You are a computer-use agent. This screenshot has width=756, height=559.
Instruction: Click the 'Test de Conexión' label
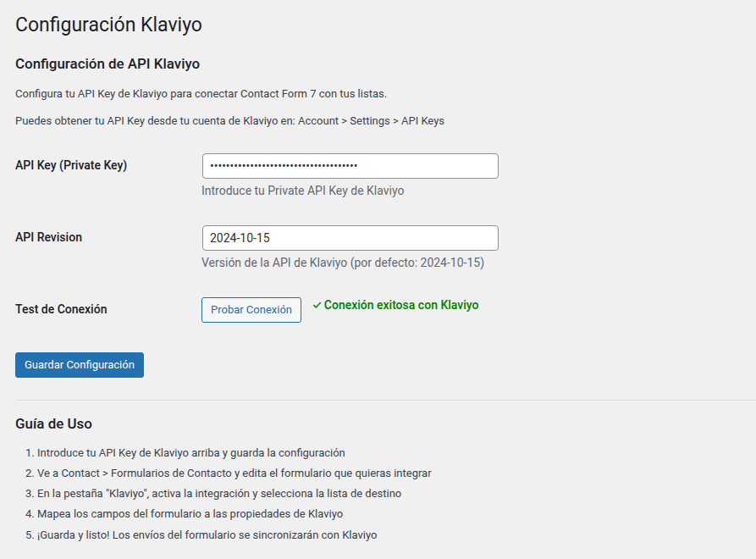61,309
